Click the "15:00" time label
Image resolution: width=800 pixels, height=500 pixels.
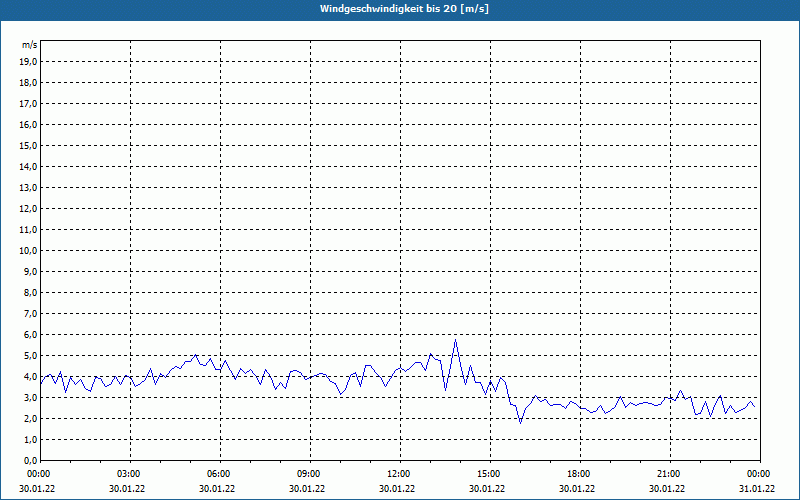pyautogui.click(x=488, y=474)
